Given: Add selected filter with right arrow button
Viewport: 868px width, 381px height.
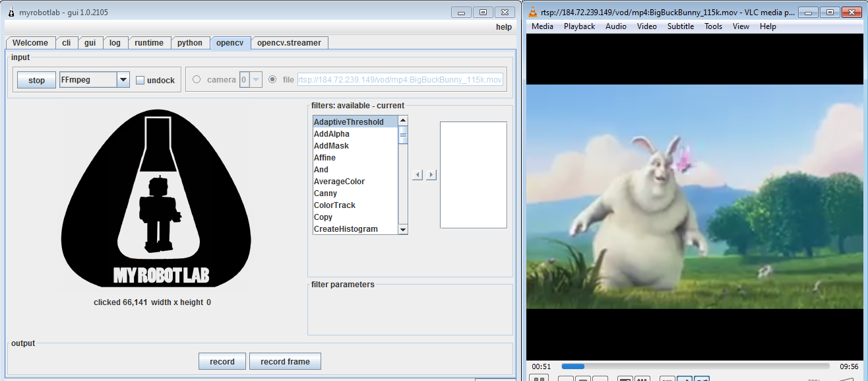Looking at the screenshot, I should point(431,175).
